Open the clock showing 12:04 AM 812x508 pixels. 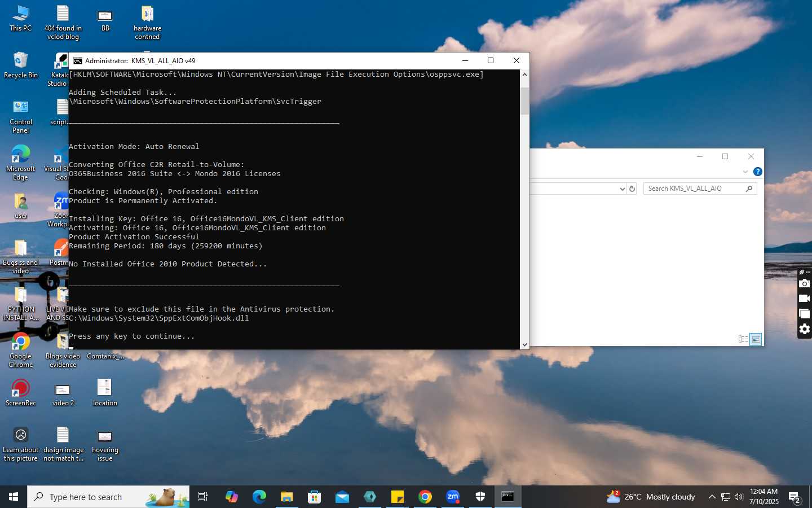click(764, 497)
